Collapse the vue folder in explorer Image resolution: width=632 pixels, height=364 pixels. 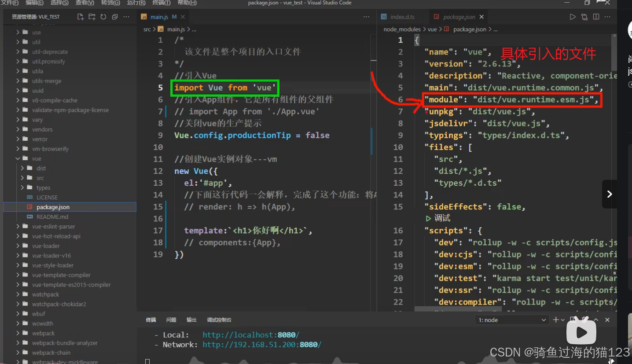18,158
